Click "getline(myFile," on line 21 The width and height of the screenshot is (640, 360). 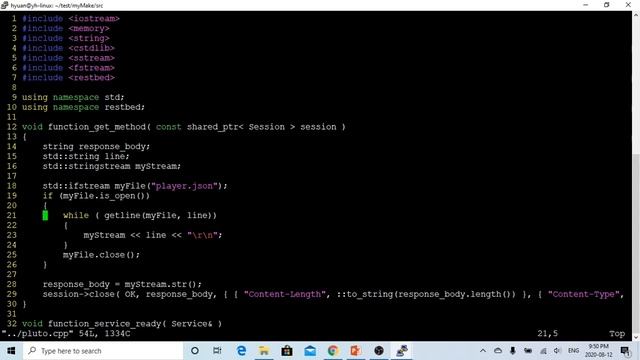(142, 216)
